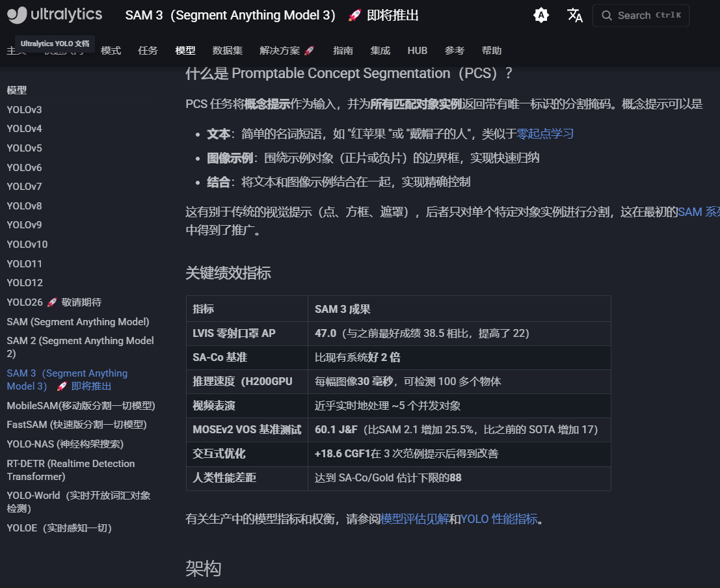720x588 pixels.
Task: Click the 交互式优化 table cell
Action: tap(247, 454)
